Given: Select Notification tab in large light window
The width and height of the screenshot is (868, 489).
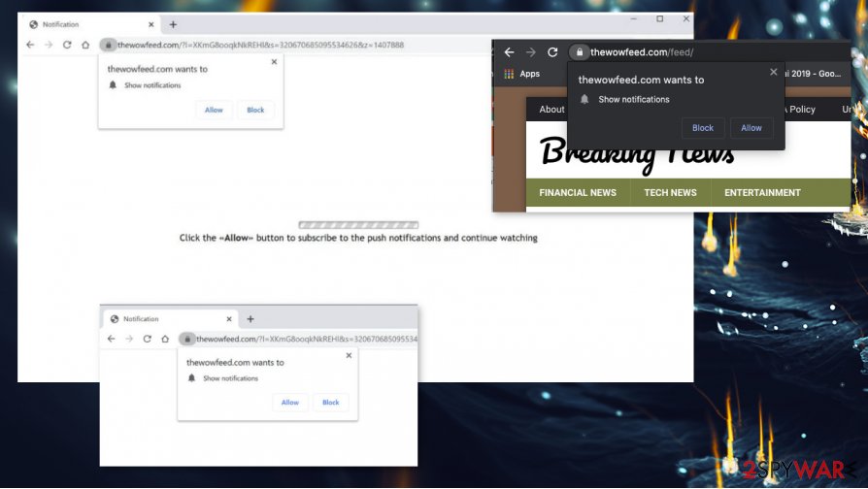Looking at the screenshot, I should pos(92,24).
